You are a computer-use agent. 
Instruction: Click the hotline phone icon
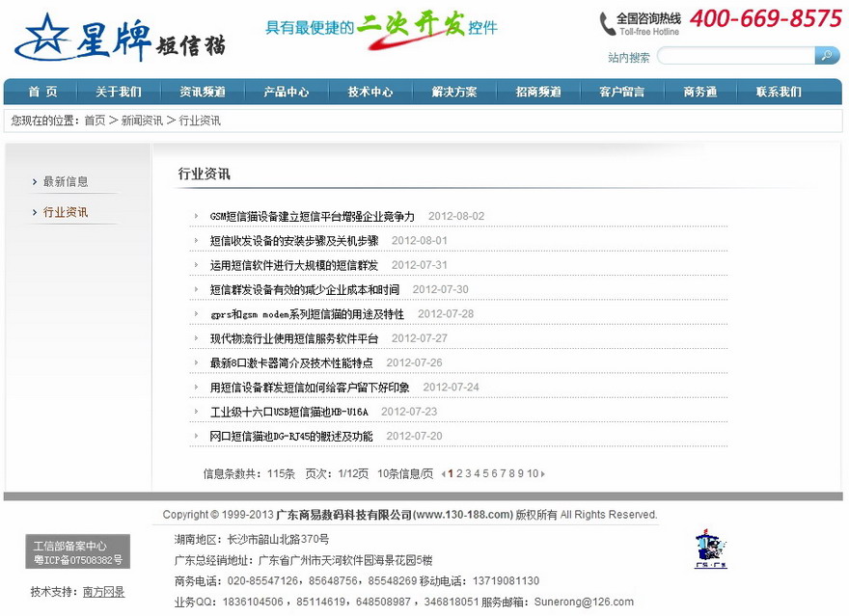pyautogui.click(x=607, y=23)
